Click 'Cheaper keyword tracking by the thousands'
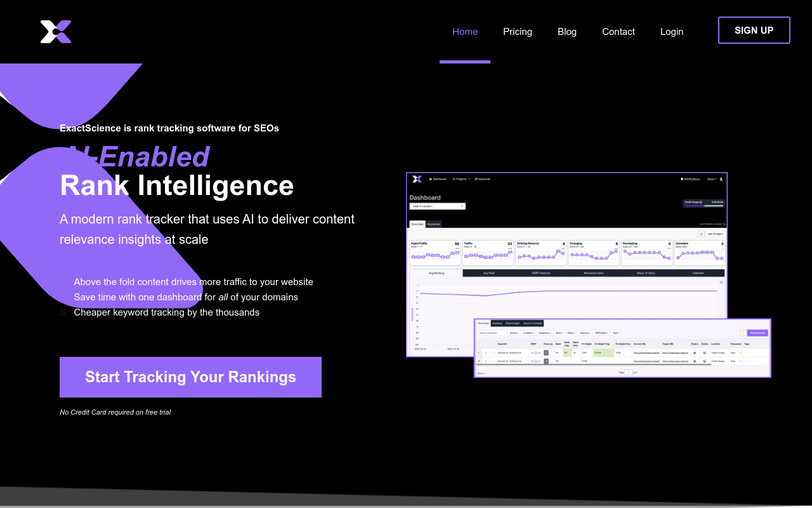812x508 pixels. tap(167, 312)
